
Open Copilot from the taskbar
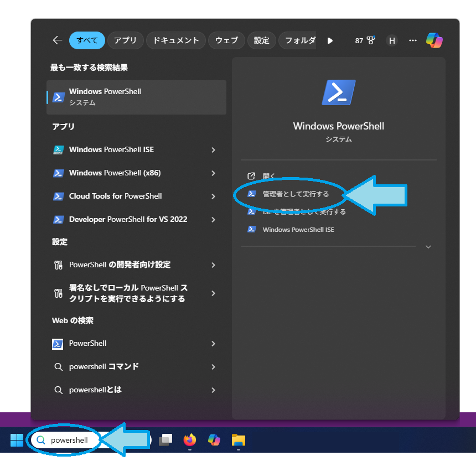tap(214, 440)
